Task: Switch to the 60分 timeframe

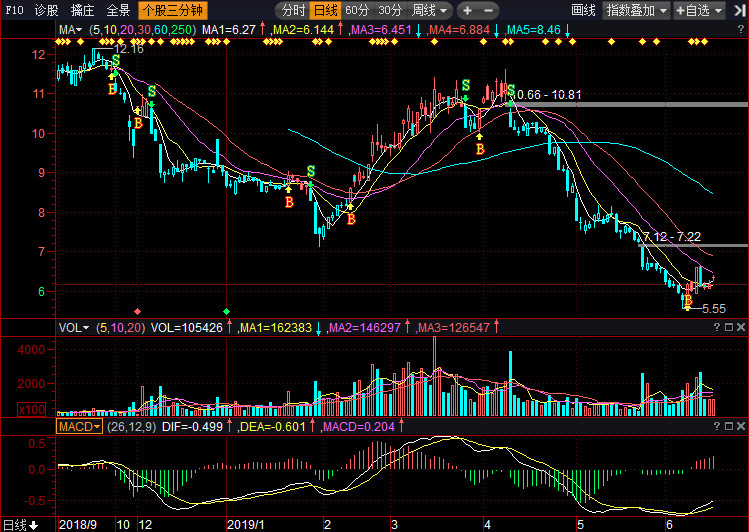Action: (356, 10)
